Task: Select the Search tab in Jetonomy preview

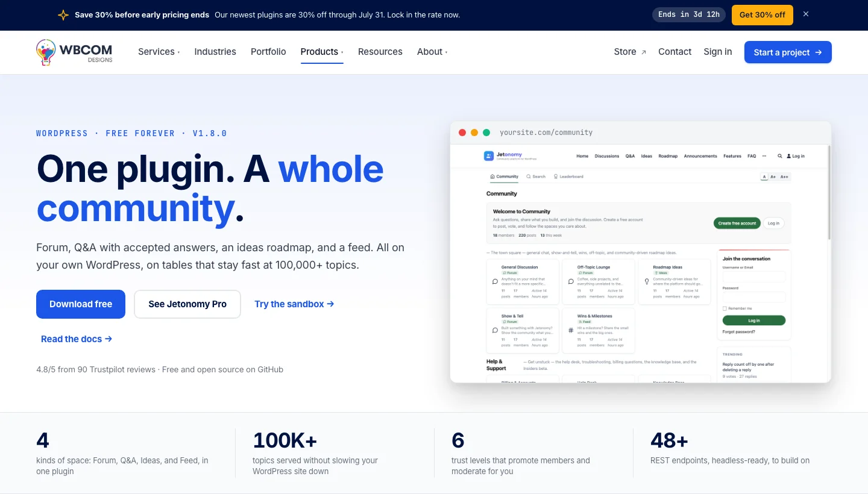Action: pyautogui.click(x=536, y=177)
